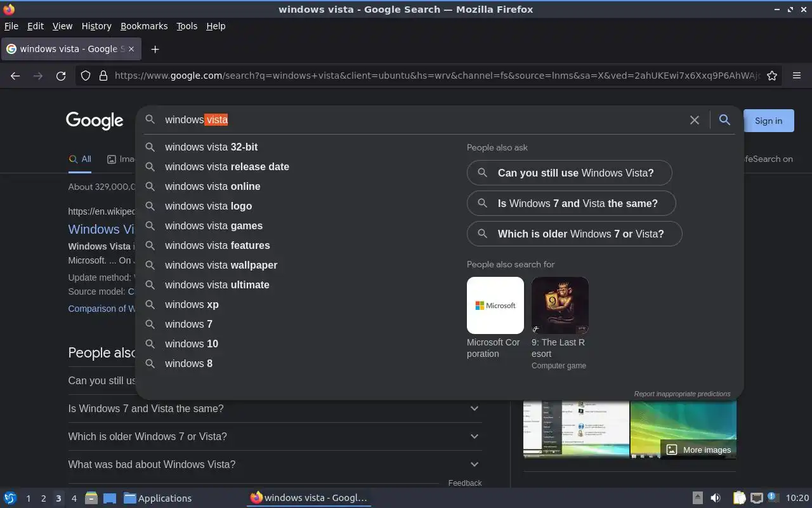This screenshot has height=508, width=812.
Task: Click 'Can you still use Windows Vista?' pill
Action: pos(569,173)
